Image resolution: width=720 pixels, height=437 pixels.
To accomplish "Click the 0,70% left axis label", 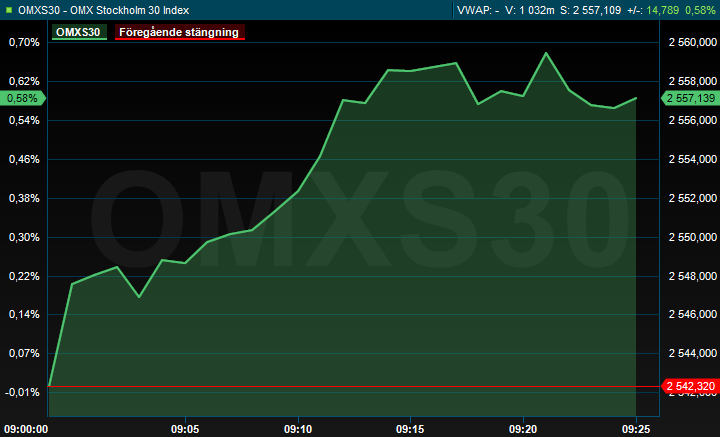I will coord(23,43).
